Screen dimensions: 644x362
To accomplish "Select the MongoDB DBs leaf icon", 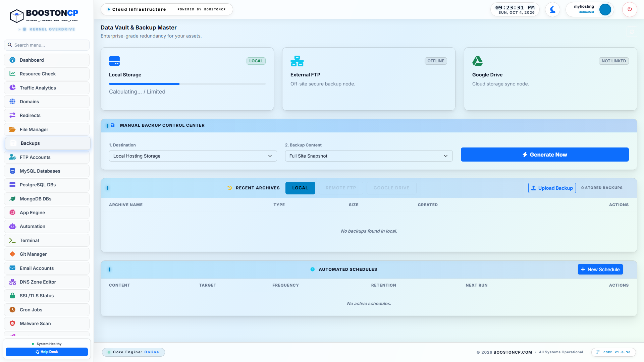I will click(x=12, y=199).
